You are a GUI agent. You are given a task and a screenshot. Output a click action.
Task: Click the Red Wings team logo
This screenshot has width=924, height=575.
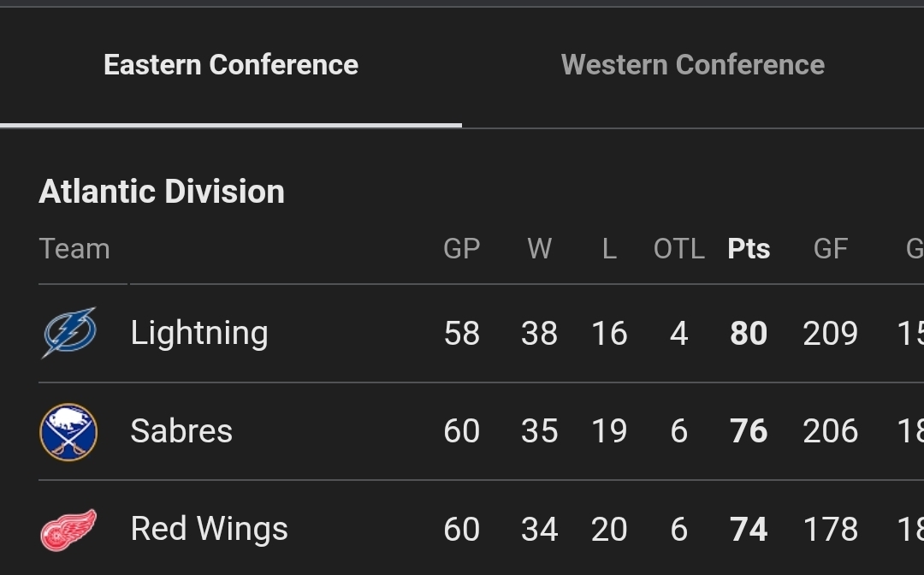point(68,530)
